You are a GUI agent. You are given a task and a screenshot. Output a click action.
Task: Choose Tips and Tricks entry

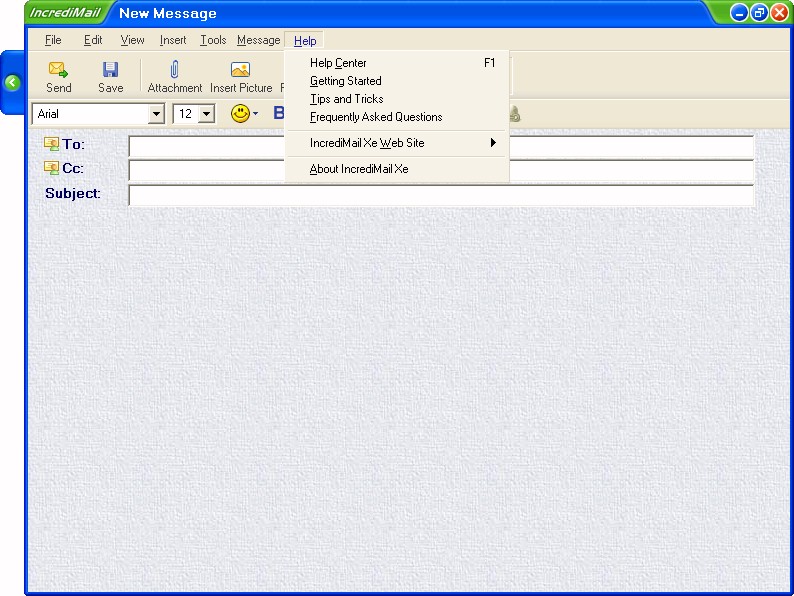tap(398, 99)
